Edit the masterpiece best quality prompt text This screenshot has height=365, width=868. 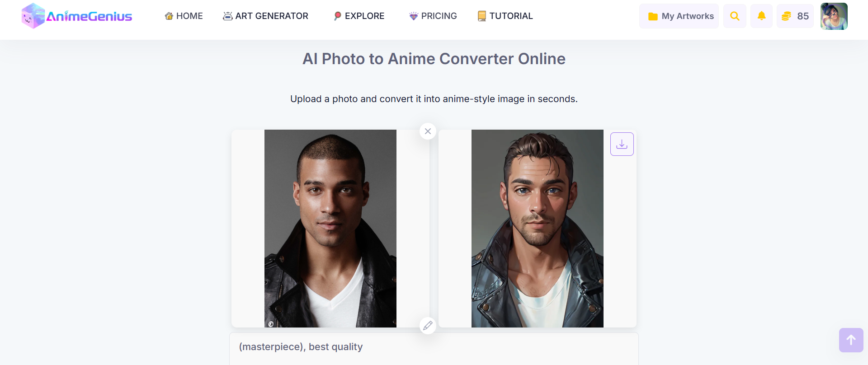click(x=301, y=346)
